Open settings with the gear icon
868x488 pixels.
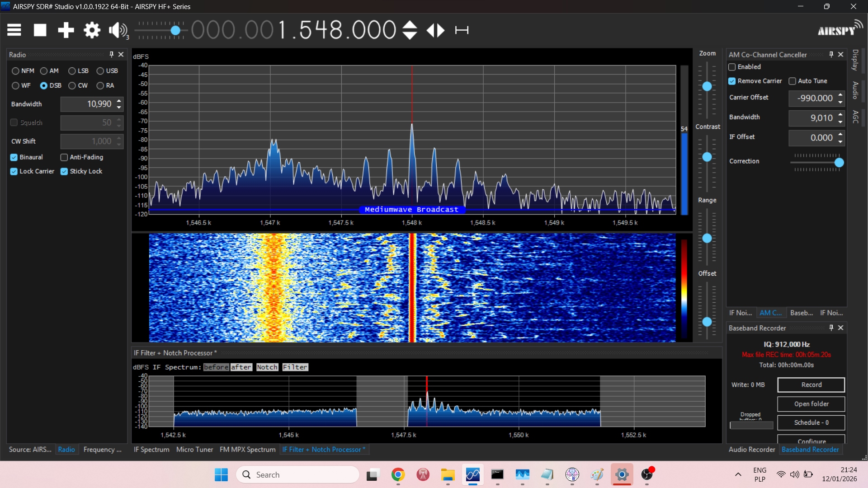point(92,30)
